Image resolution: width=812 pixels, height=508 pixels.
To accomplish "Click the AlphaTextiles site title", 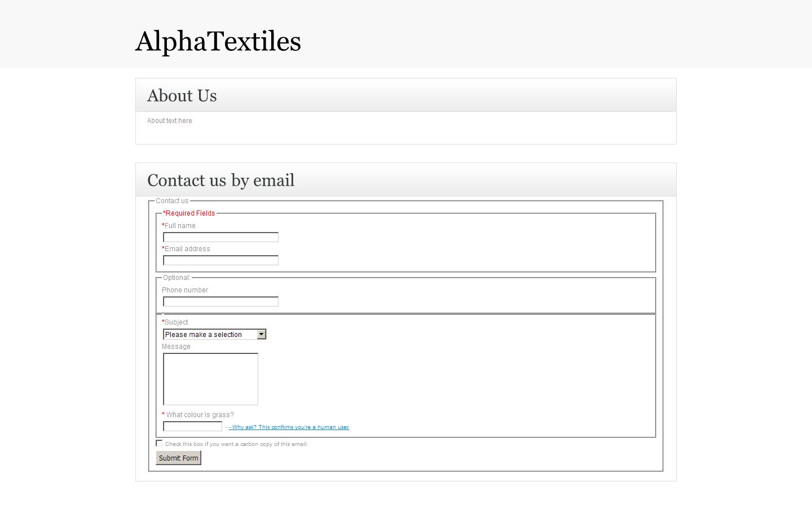I will click(218, 41).
